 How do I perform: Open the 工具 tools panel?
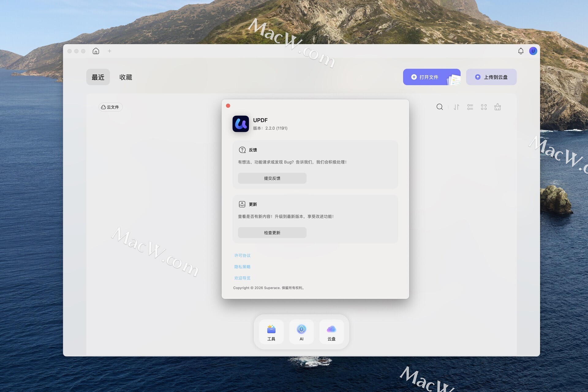[271, 332]
